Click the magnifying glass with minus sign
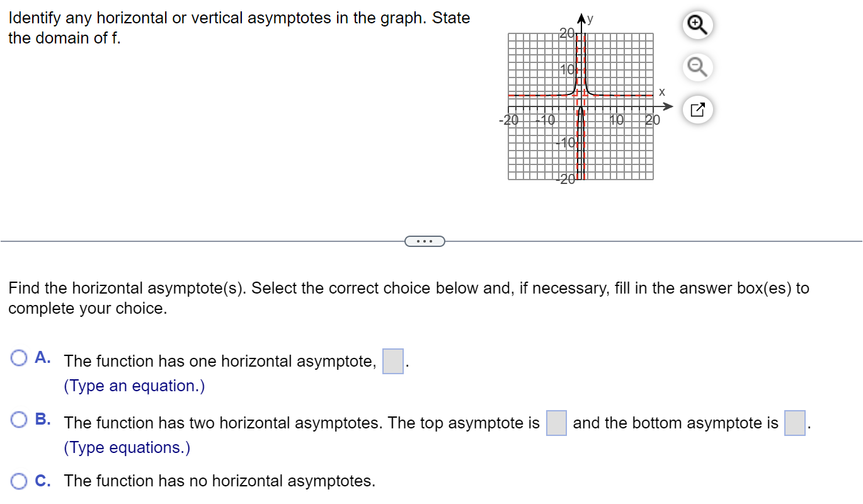Screen dimensions: 863x504 point(697,67)
